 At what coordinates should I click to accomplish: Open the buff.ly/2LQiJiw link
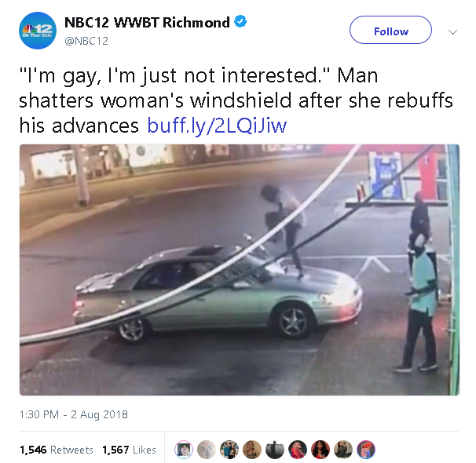217,126
